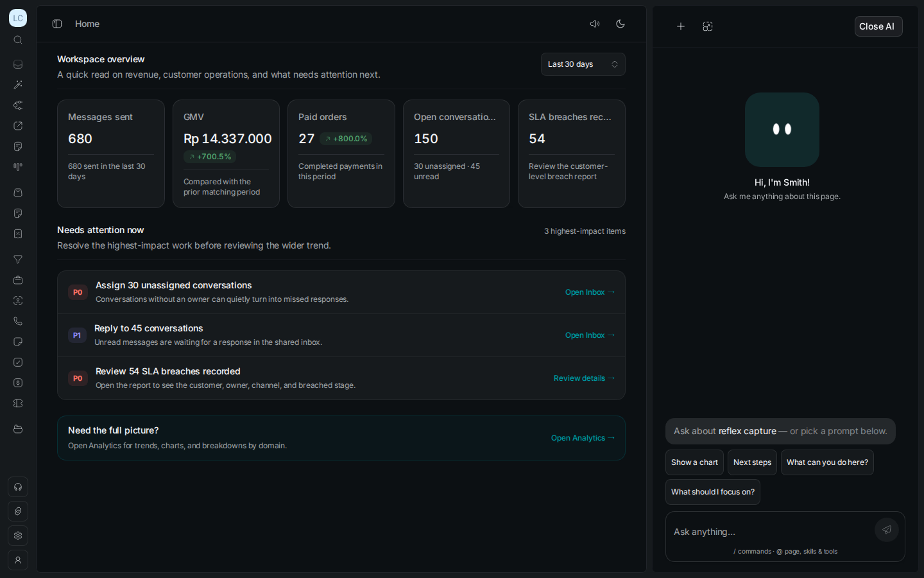Click the Ask about reflex capture hint bar

tap(780, 432)
